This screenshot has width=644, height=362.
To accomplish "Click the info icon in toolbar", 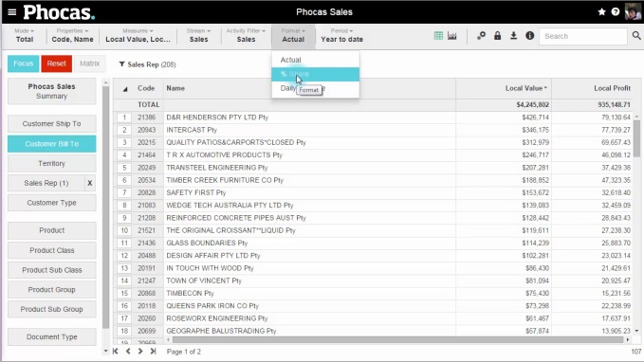I will point(530,36).
